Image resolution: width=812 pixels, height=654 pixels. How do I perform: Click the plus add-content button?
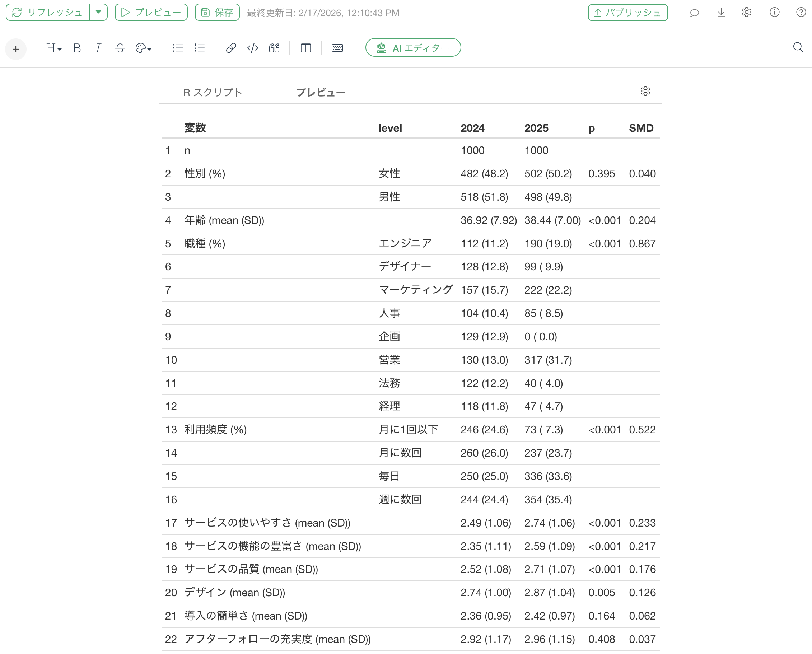[16, 49]
